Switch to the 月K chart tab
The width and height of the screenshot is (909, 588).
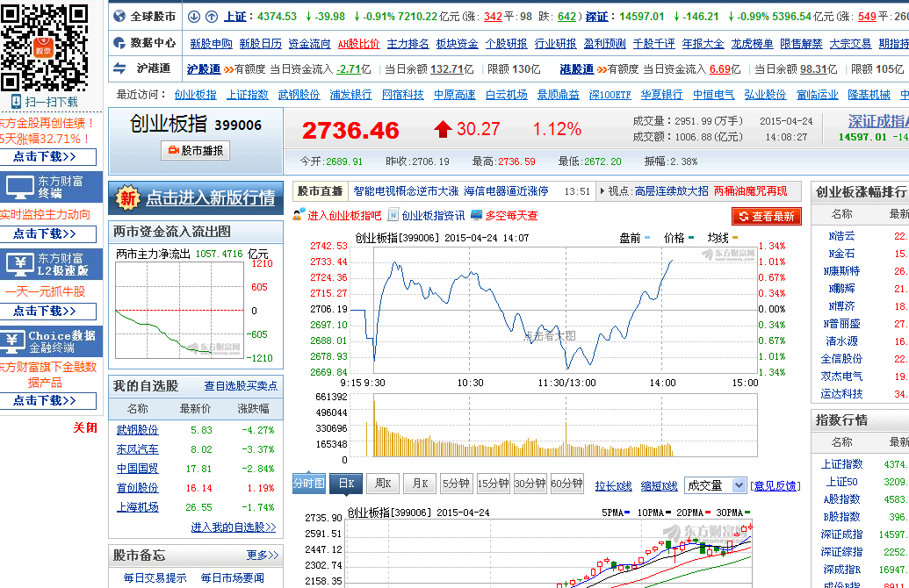coord(421,484)
